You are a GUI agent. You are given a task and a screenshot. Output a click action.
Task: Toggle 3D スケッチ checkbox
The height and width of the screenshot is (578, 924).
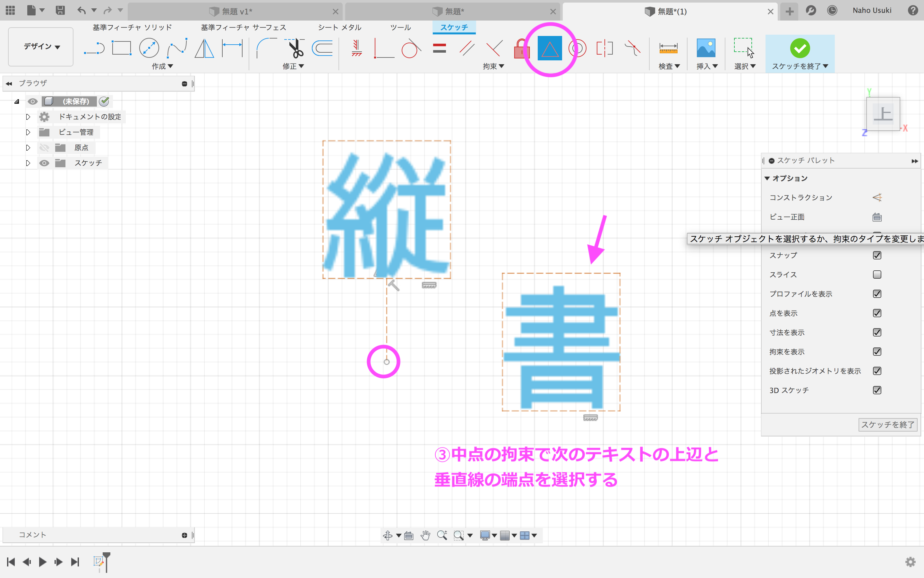point(877,390)
